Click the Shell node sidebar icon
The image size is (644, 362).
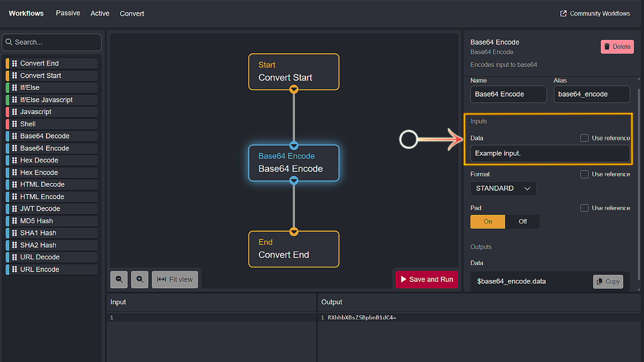pos(15,124)
